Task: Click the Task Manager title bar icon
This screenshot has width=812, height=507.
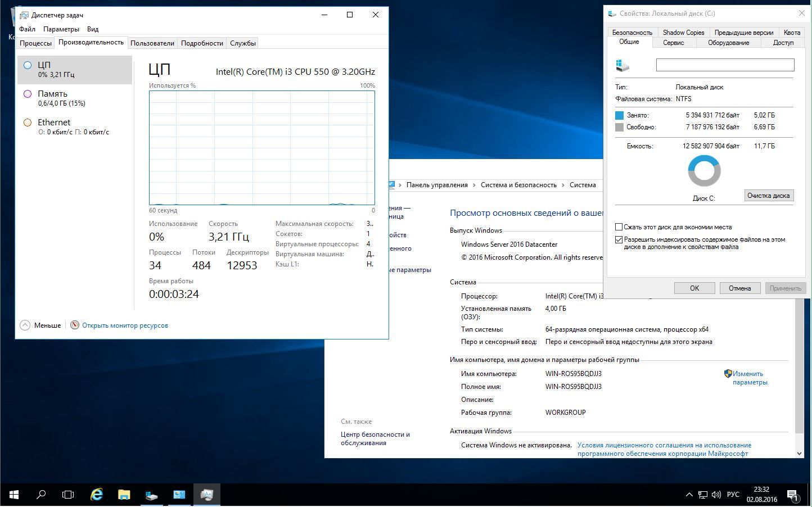Action: pos(24,15)
